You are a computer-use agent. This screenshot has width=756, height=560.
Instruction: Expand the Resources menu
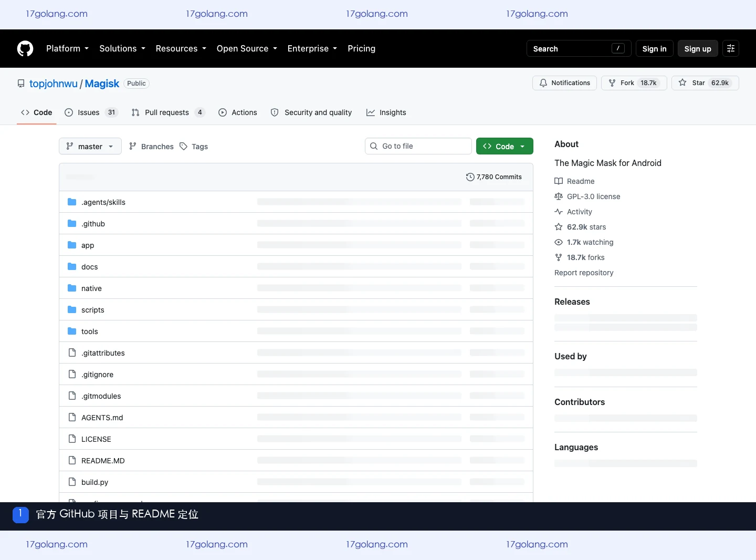181,48
